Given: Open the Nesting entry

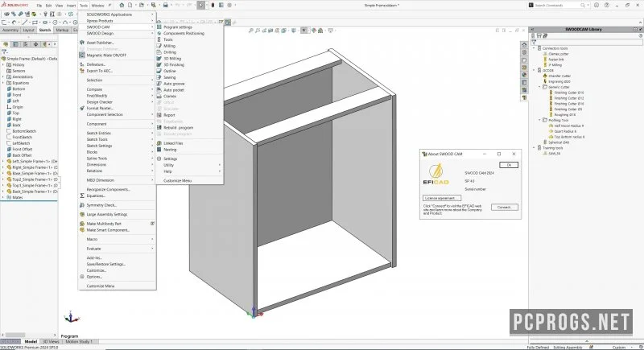Looking at the screenshot, I should 170,150.
